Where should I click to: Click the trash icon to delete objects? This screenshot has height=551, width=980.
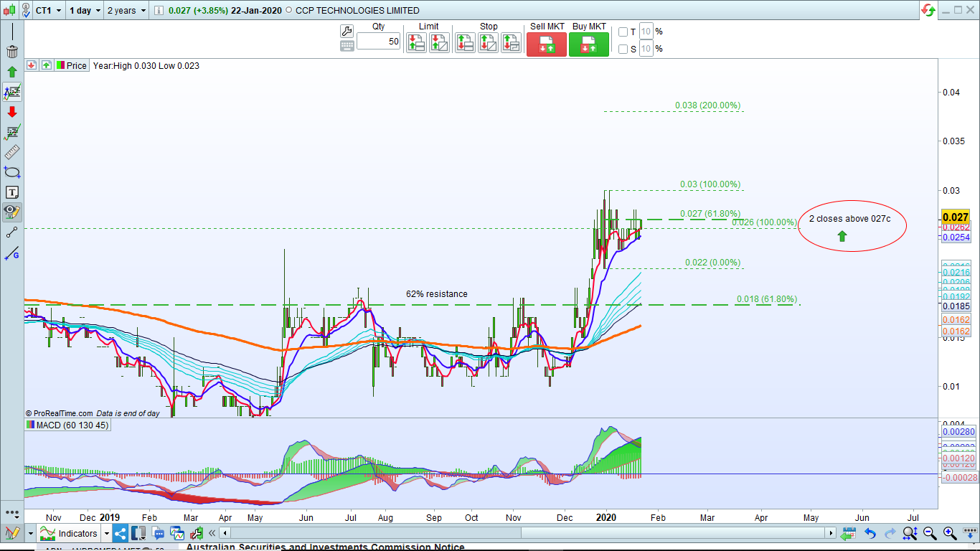12,52
